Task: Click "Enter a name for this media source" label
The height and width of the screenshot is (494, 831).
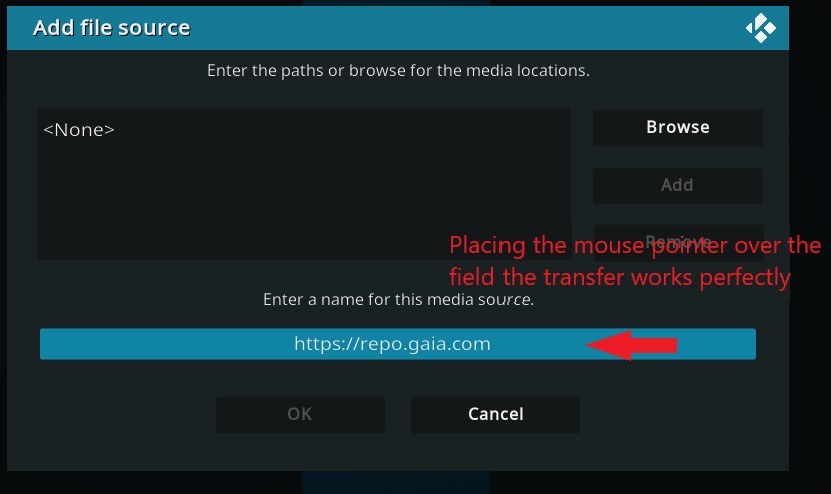Action: (398, 299)
